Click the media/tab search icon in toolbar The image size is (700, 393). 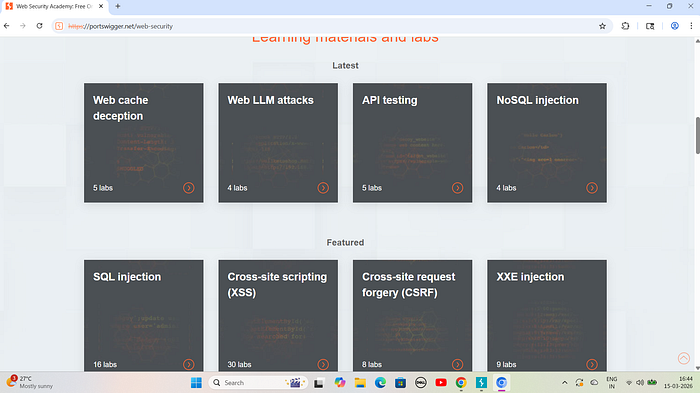(x=650, y=26)
